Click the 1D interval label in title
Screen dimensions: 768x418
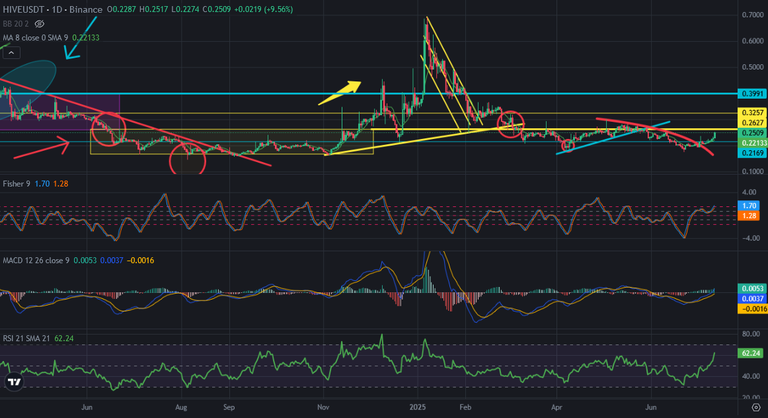point(57,9)
